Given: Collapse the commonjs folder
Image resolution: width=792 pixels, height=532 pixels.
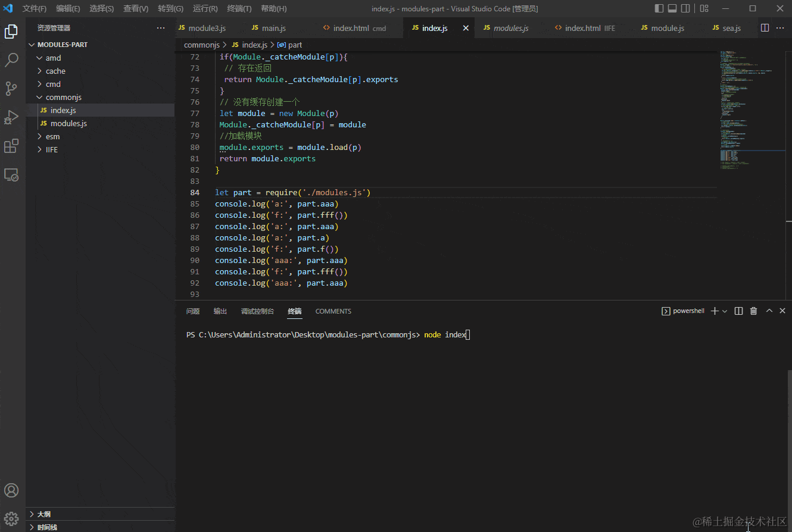Looking at the screenshot, I should tap(62, 97).
